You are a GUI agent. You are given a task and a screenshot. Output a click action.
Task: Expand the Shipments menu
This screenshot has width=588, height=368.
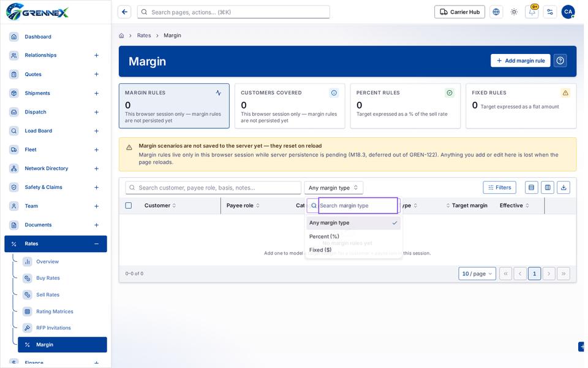click(96, 93)
